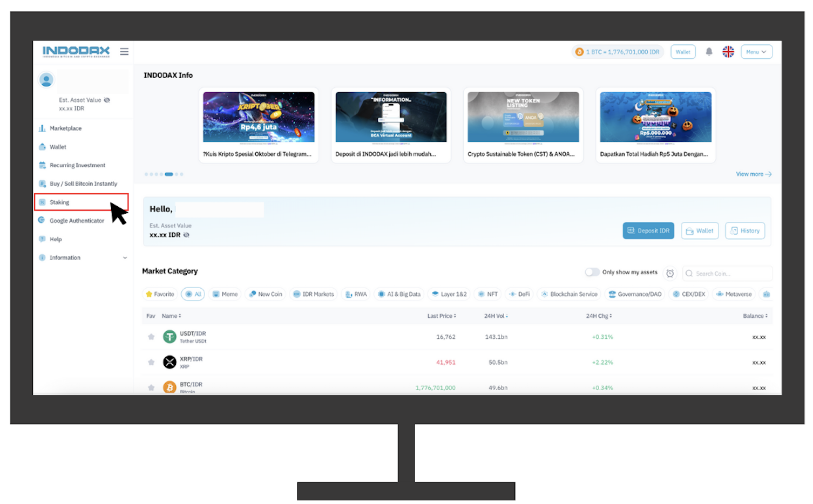
Task: Click the hamburger menu icon beside the logo
Action: pyautogui.click(x=124, y=52)
